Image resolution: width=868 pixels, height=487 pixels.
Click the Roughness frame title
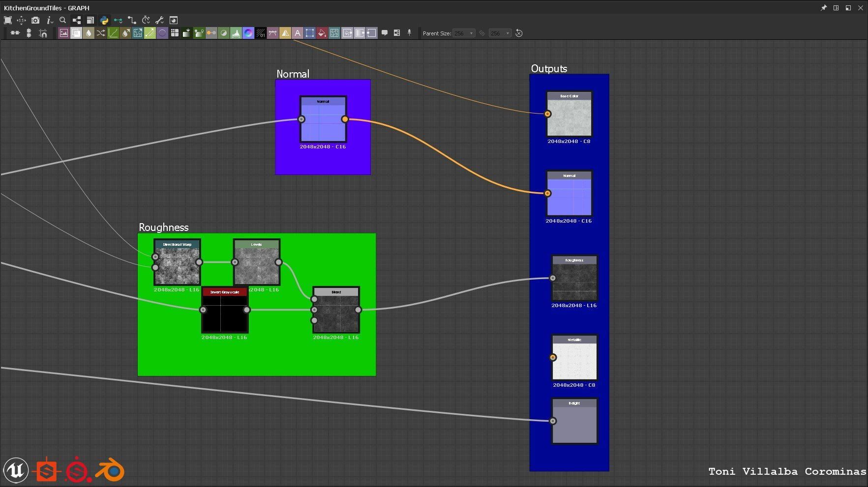[x=164, y=227]
